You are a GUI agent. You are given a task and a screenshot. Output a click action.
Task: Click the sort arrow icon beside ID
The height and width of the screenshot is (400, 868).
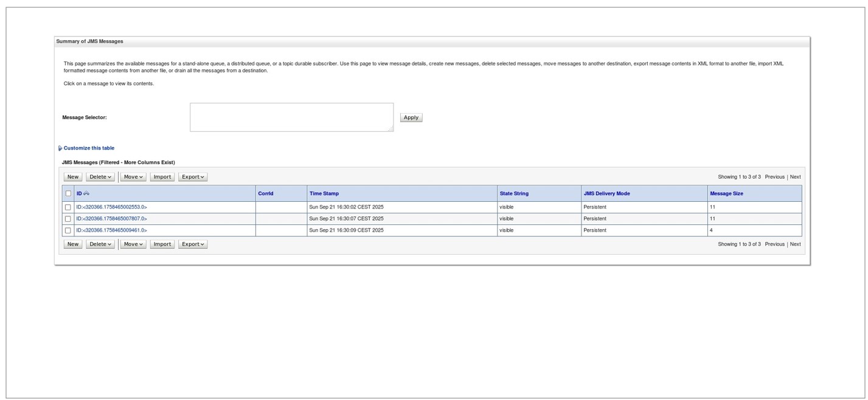[86, 194]
